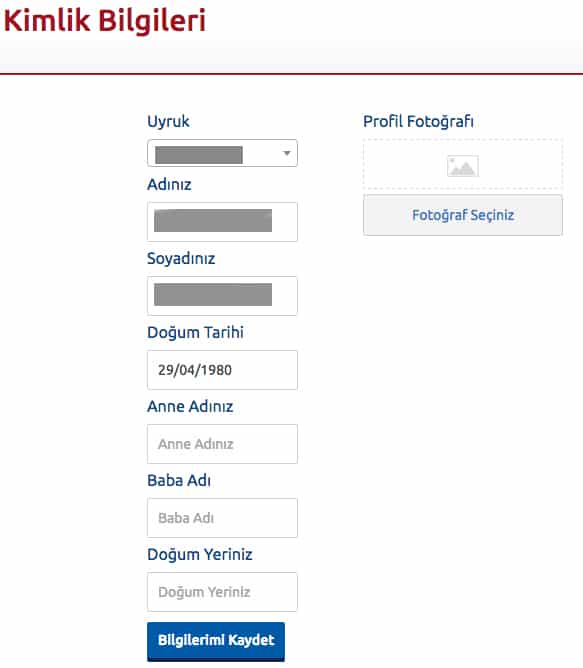Click the Kimlik Bilgileri page heading
The height and width of the screenshot is (668, 583).
tap(105, 21)
